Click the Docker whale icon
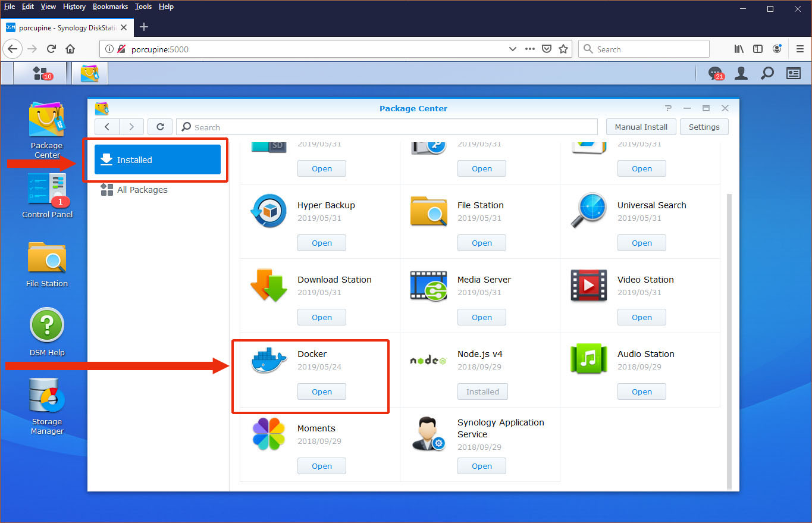The height and width of the screenshot is (523, 812). (269, 359)
